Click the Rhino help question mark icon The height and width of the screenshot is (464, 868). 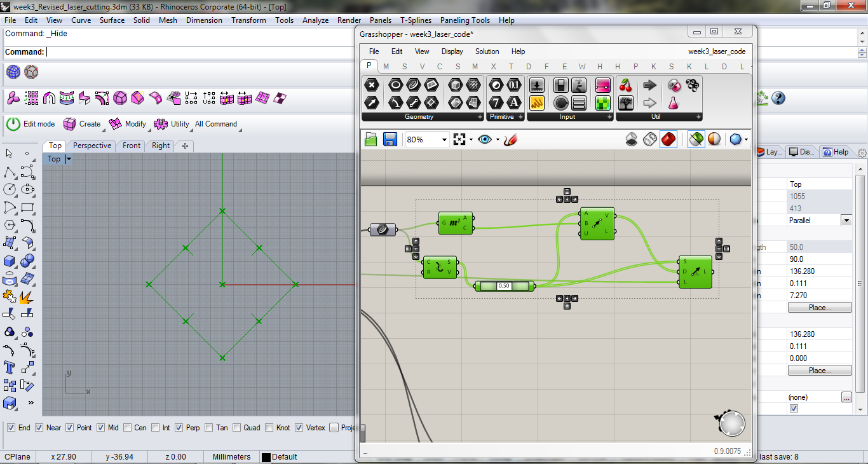(x=778, y=98)
